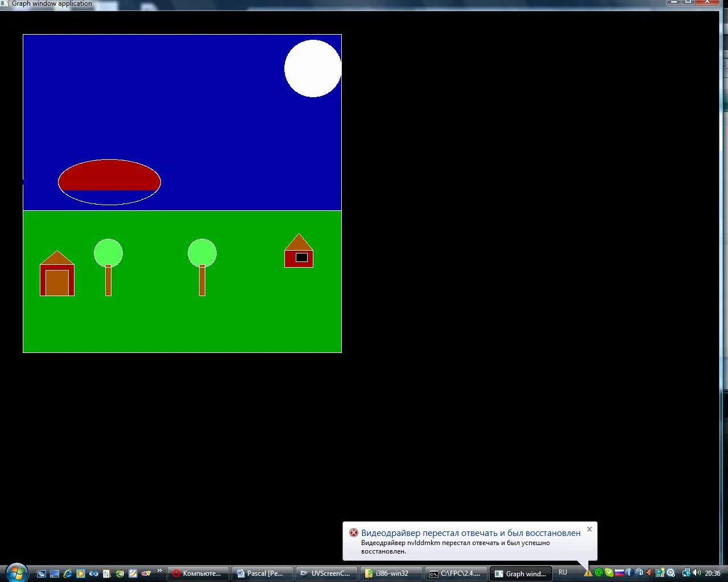Screen dimensions: 728x582
Task: Click the white sun circle in the drawing
Action: [313, 68]
